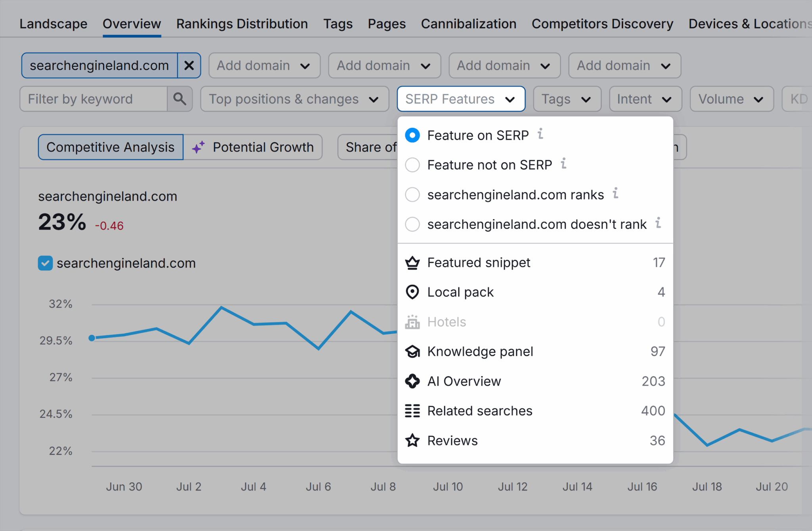Select the Potential Growth view
Viewport: 812px width, 531px height.
[262, 147]
